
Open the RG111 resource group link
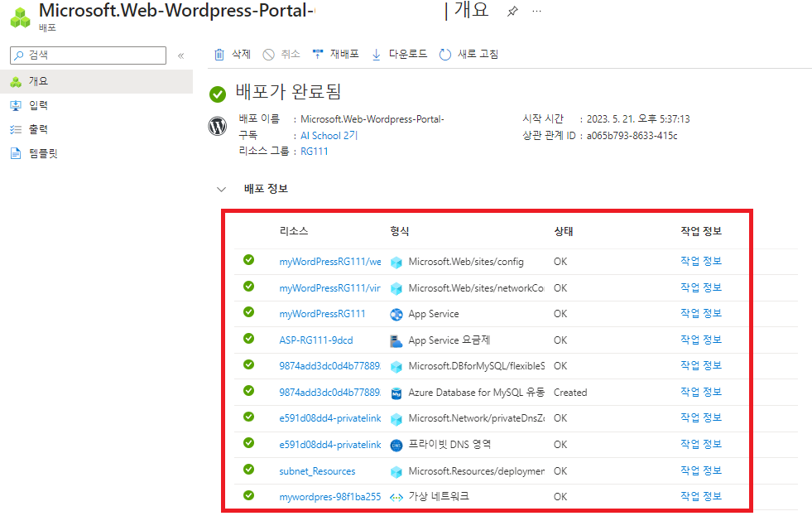tap(315, 152)
